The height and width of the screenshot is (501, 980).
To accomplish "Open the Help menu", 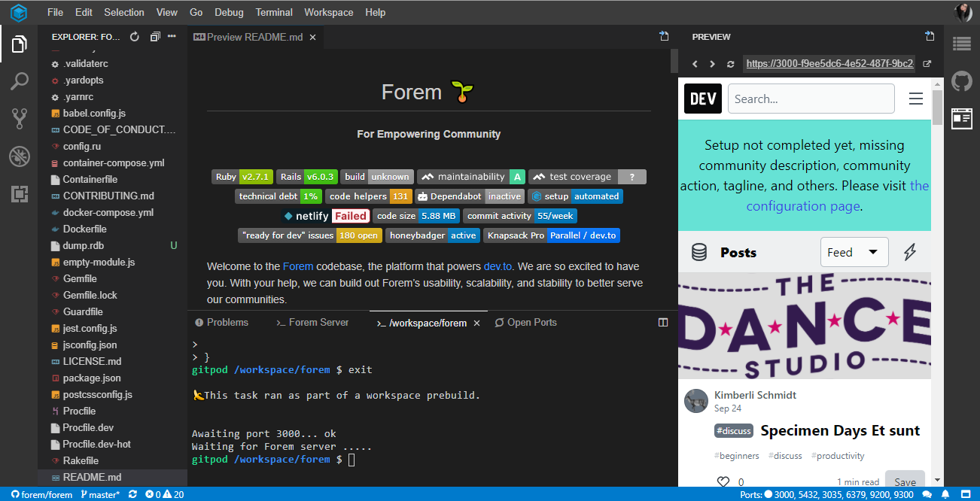I will pos(375,12).
